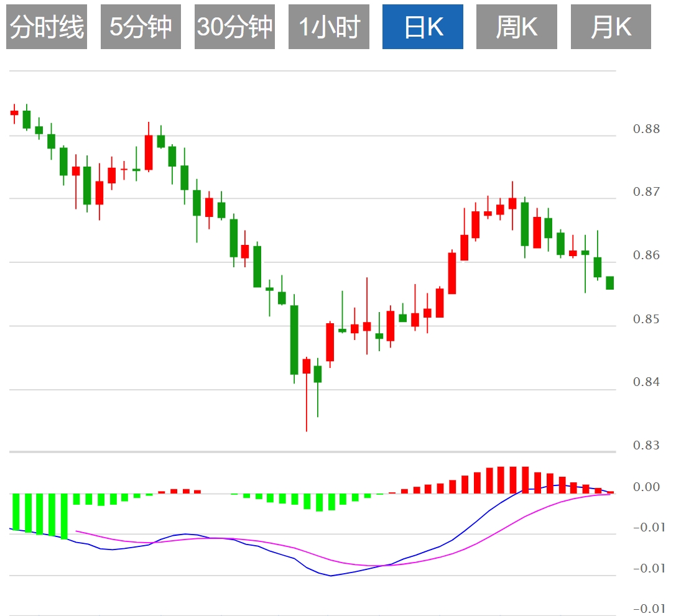This screenshot has width=676, height=616.
Task: Click the red candle with the lowest wick
Action: coord(306,366)
